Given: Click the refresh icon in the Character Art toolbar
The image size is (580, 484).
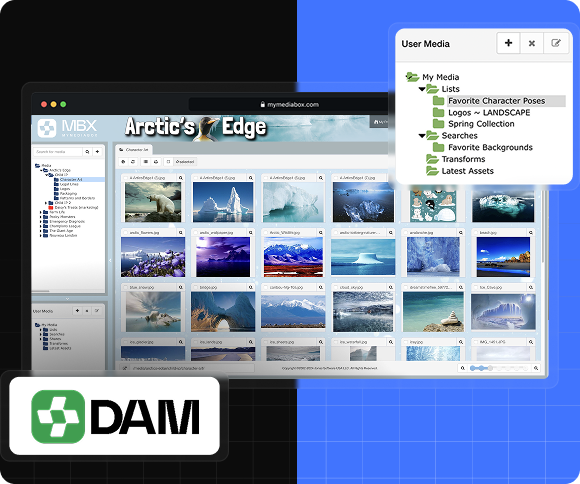Looking at the screenshot, I should point(133,162).
